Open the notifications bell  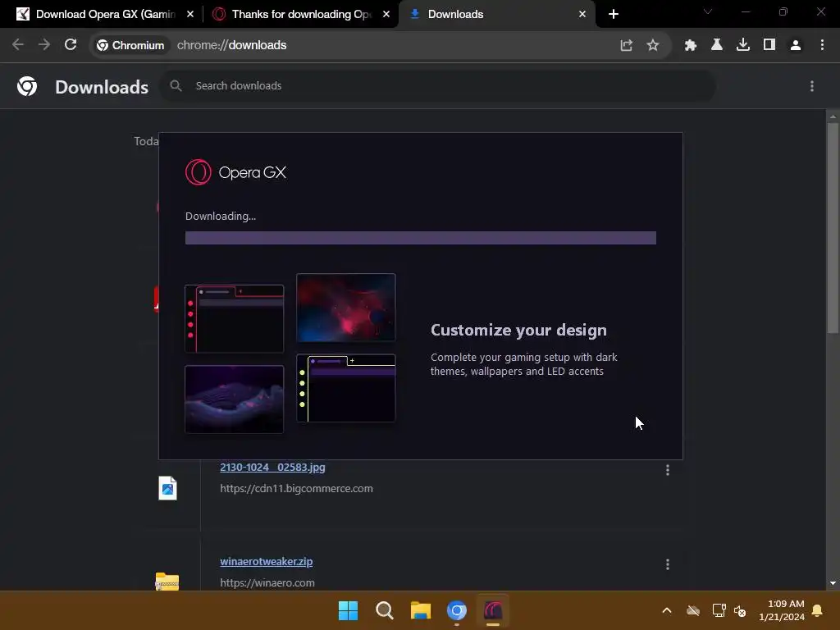pyautogui.click(x=818, y=610)
